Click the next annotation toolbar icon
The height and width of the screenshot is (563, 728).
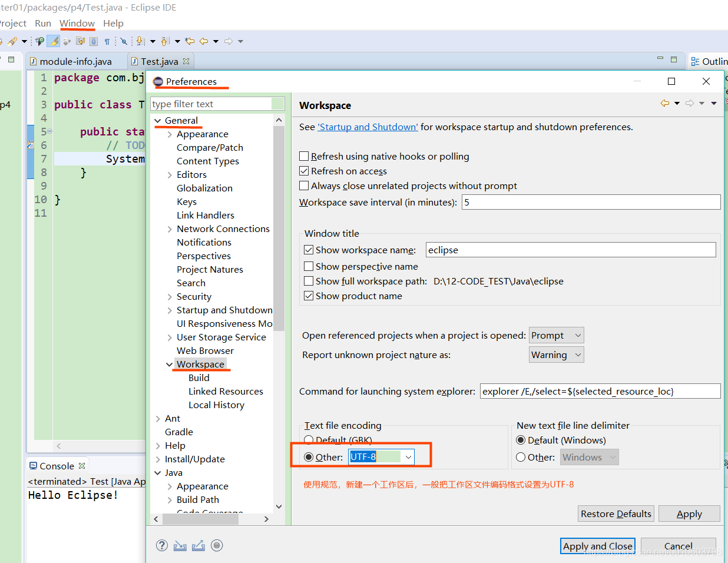[x=140, y=41]
